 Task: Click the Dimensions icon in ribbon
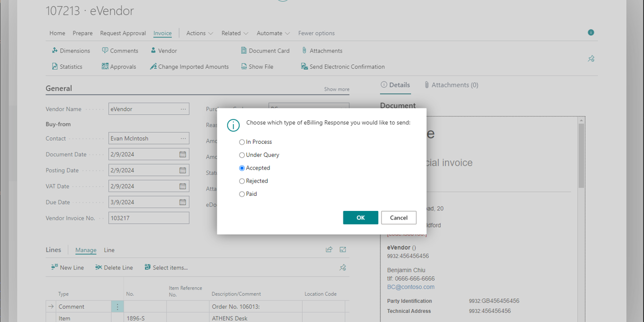point(55,50)
